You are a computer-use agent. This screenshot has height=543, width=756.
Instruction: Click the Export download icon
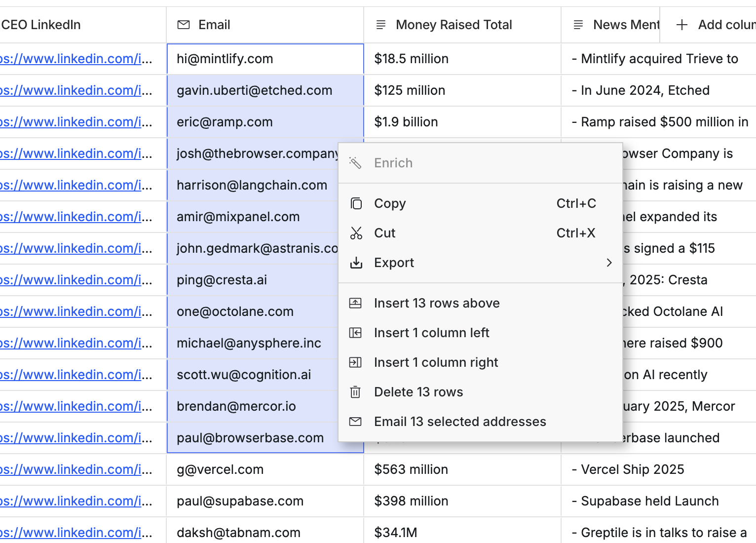[x=356, y=263]
